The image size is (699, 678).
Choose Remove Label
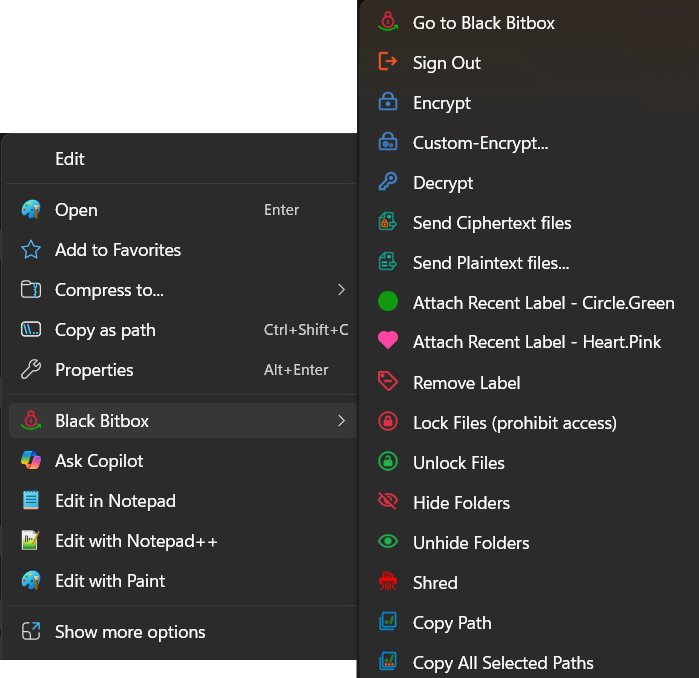tap(467, 383)
